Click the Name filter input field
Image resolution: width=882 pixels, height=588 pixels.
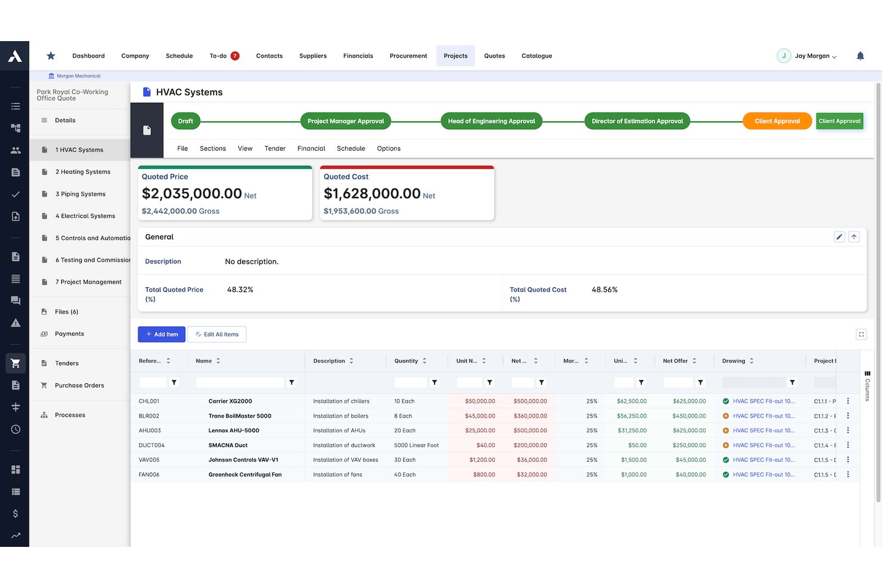point(240,382)
